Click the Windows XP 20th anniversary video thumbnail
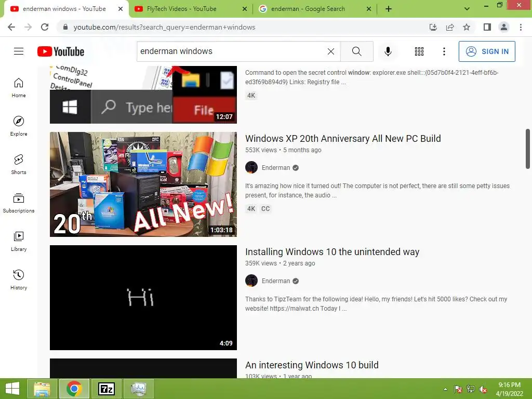 tap(143, 184)
